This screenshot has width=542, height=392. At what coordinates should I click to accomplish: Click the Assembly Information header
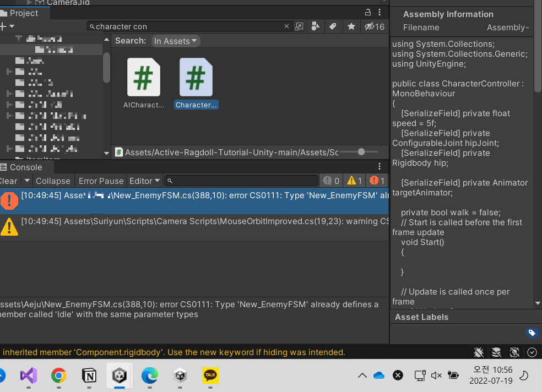click(448, 14)
